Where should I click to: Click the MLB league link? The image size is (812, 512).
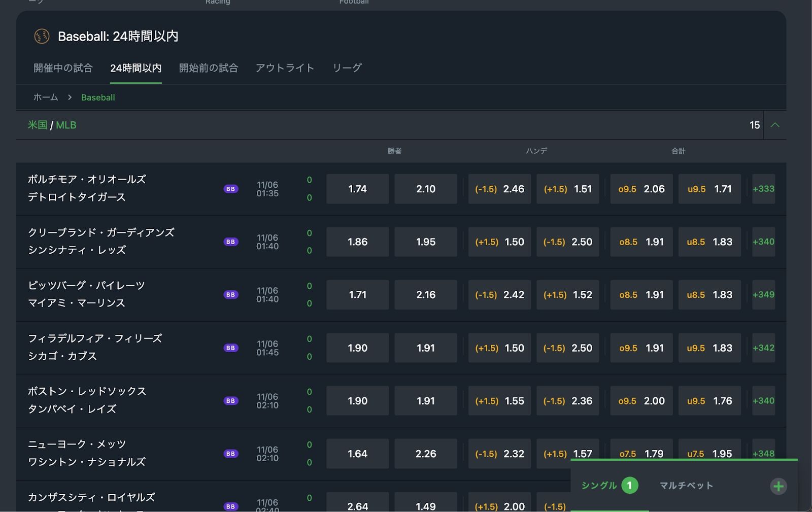66,125
